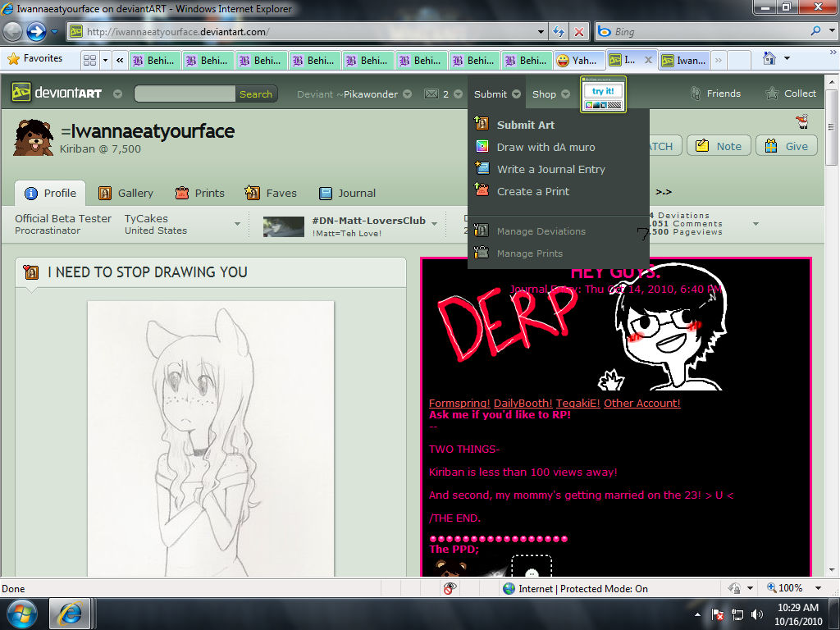
Task: Click the Manage Prints icon
Action: pyautogui.click(x=482, y=253)
